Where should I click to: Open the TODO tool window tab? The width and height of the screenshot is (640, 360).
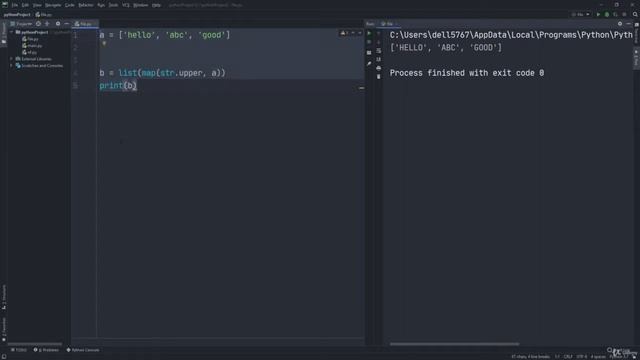pos(19,350)
